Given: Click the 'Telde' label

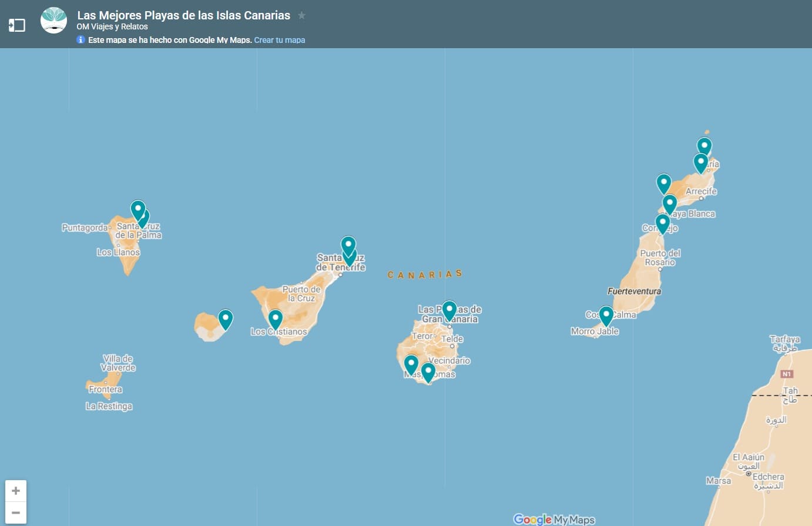Looking at the screenshot, I should tap(452, 339).
